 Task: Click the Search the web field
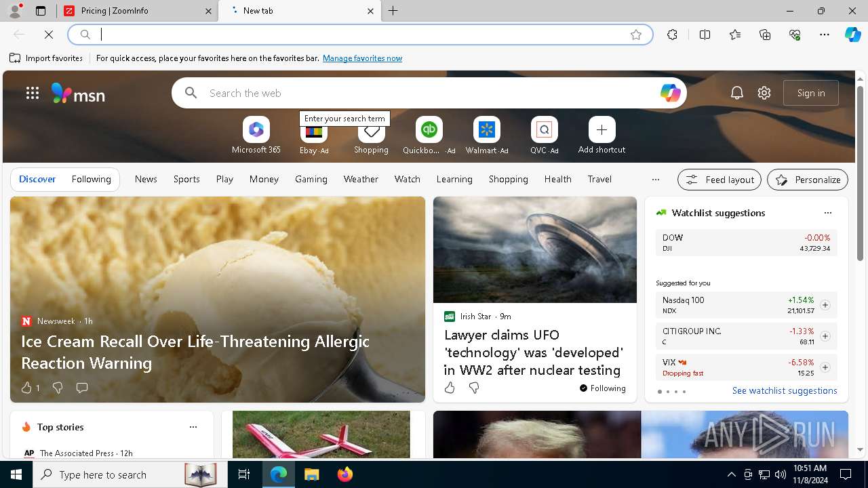click(429, 93)
